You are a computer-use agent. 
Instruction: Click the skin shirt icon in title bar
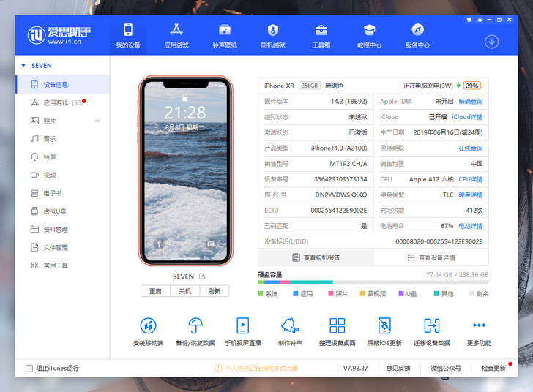[x=469, y=20]
